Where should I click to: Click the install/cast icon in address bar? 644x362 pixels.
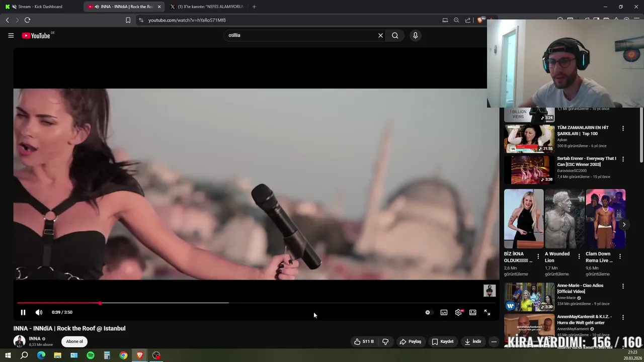click(x=445, y=20)
